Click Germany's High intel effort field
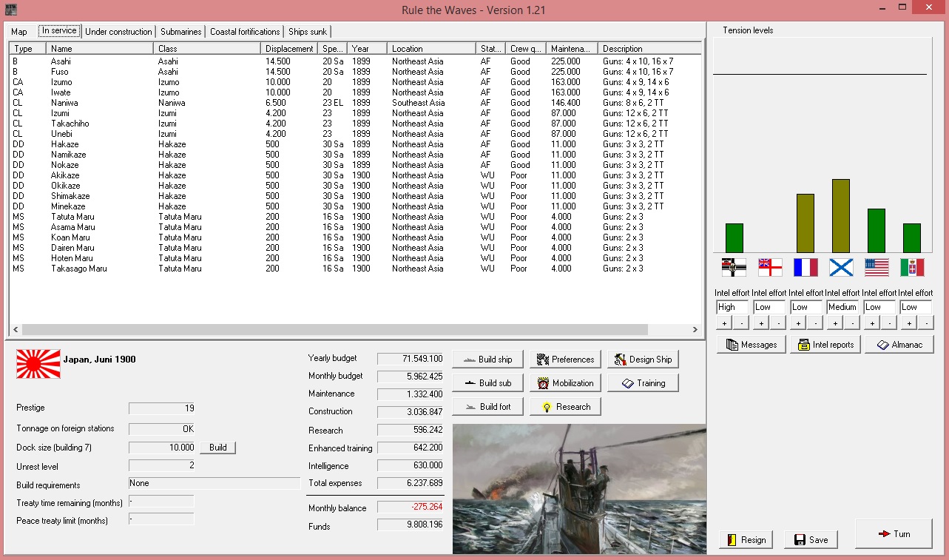The width and height of the screenshot is (949, 560). click(732, 307)
